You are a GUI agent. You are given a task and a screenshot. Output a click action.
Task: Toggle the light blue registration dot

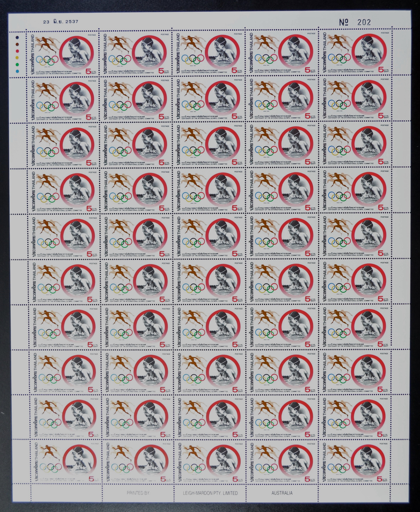17,71
